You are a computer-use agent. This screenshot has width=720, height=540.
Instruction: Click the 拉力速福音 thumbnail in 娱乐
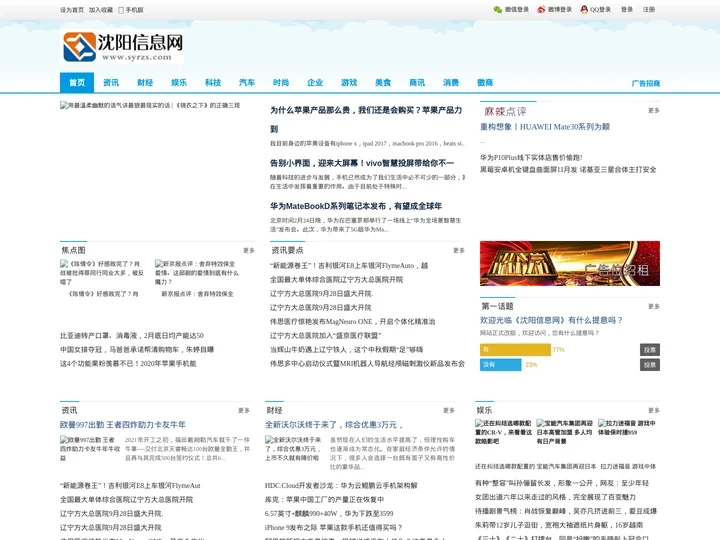pos(627,428)
